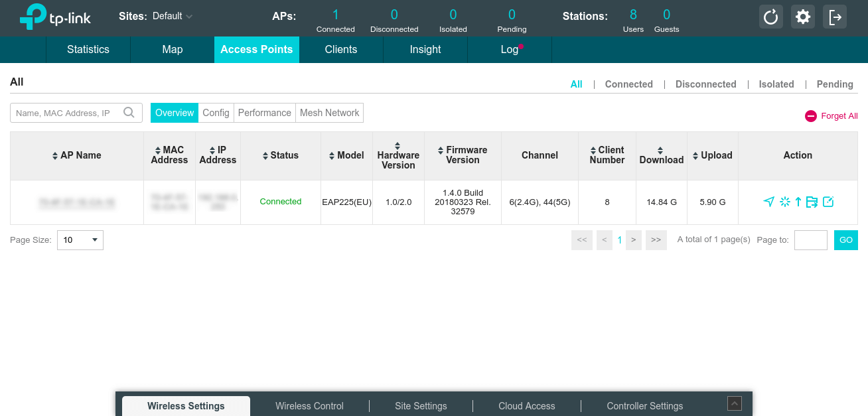This screenshot has height=416, width=868.
Task: Click the refresh icon in the header
Action: [x=770, y=17]
